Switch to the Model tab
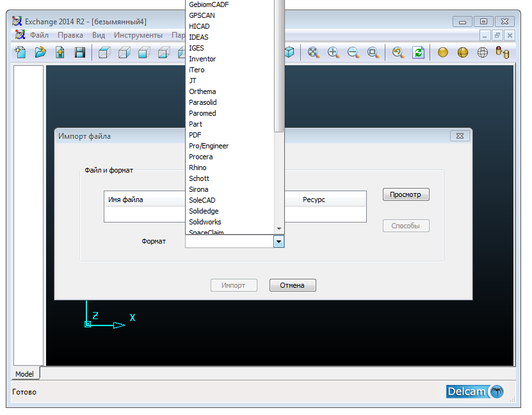 pyautogui.click(x=24, y=374)
